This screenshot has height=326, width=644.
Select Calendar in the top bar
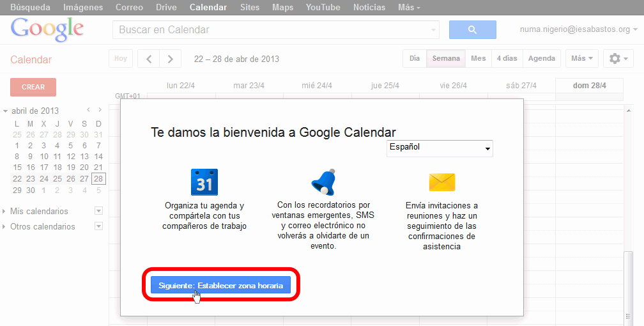pyautogui.click(x=208, y=8)
